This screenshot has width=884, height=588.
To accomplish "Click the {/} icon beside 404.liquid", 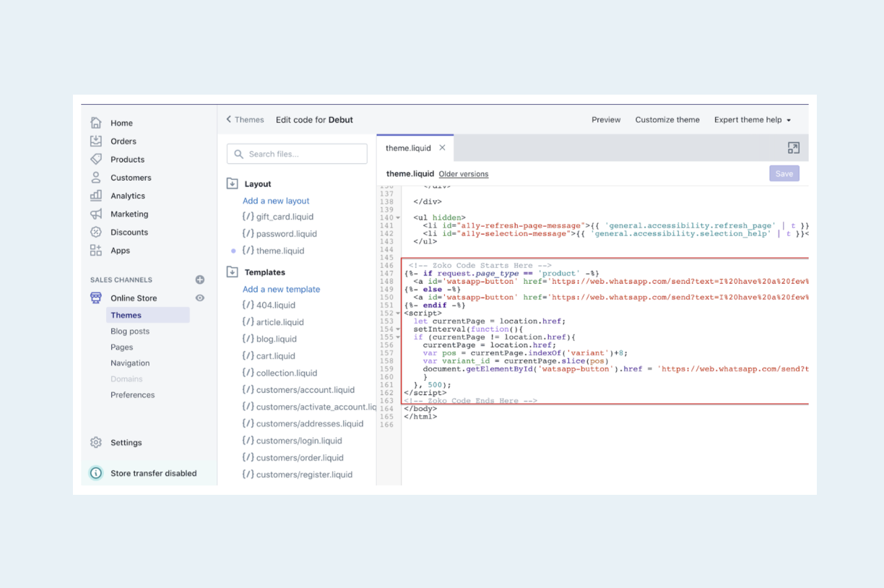I will click(x=248, y=305).
